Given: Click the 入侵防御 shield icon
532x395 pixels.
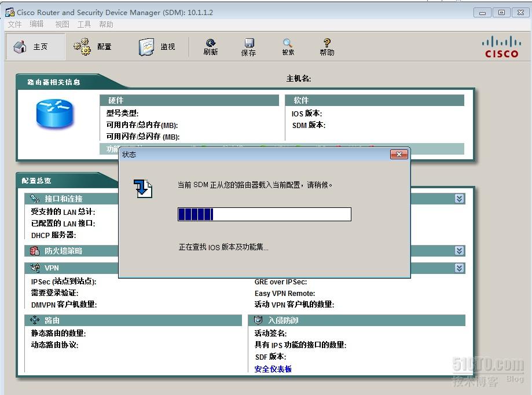Looking at the screenshot, I should pyautogui.click(x=258, y=320).
